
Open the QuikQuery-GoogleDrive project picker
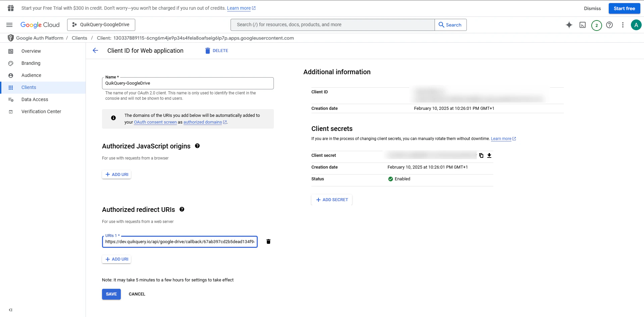click(x=101, y=25)
